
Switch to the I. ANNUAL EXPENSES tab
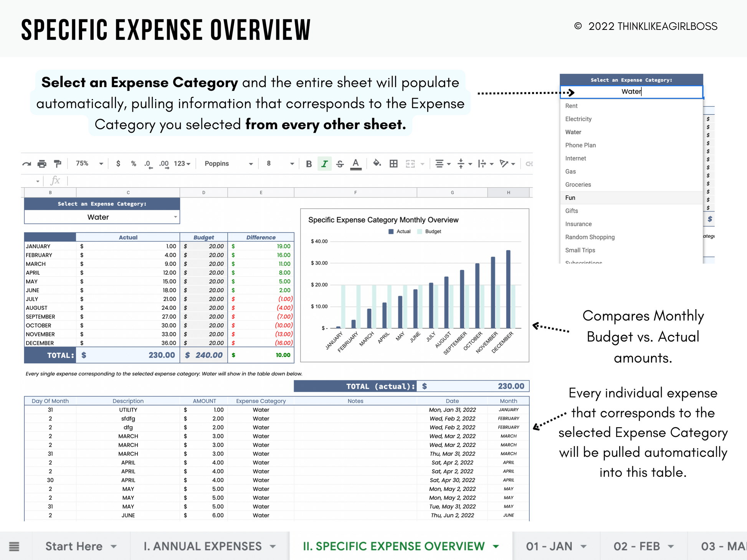pyautogui.click(x=203, y=546)
